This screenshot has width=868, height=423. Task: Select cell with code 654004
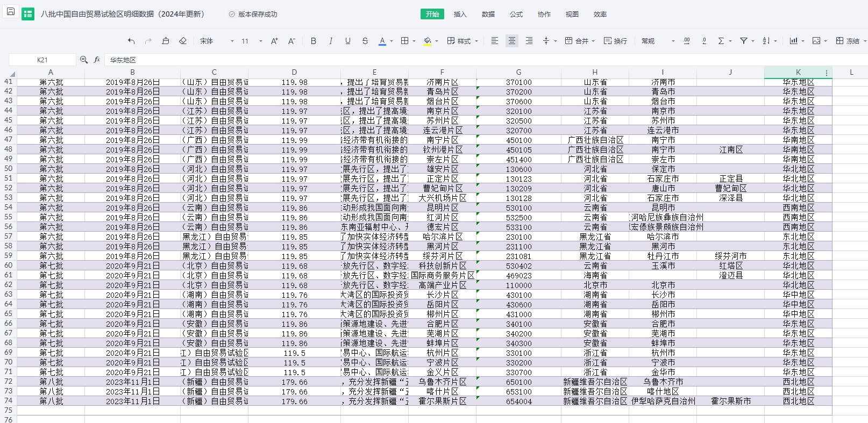pos(518,401)
